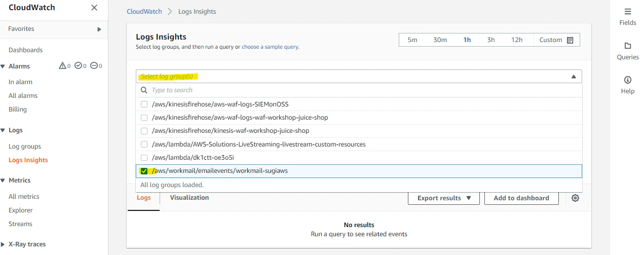Collapse the log group dropdown arrow
Viewport: 644px width, 255px height.
point(574,77)
